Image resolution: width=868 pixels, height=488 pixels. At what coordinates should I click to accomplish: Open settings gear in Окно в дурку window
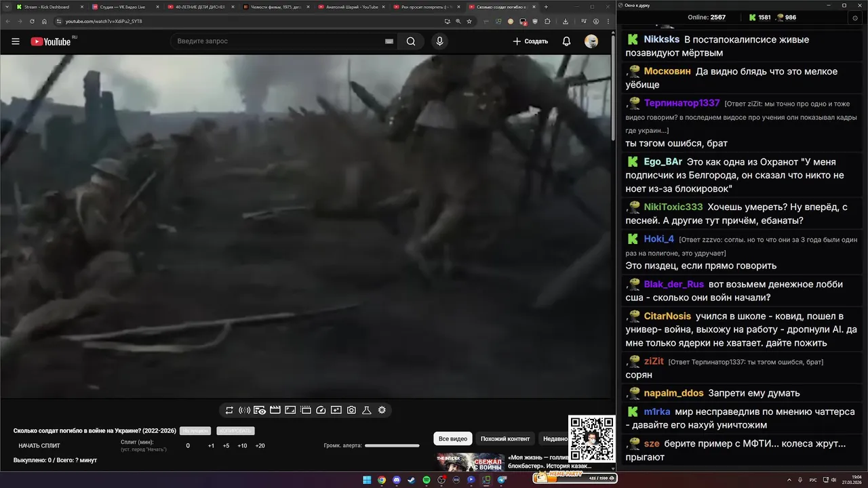point(854,18)
